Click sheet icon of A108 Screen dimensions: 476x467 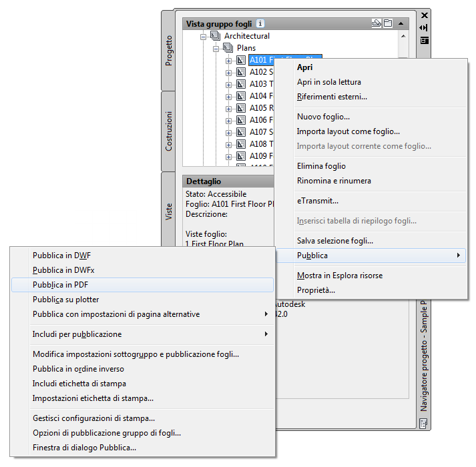(241, 144)
